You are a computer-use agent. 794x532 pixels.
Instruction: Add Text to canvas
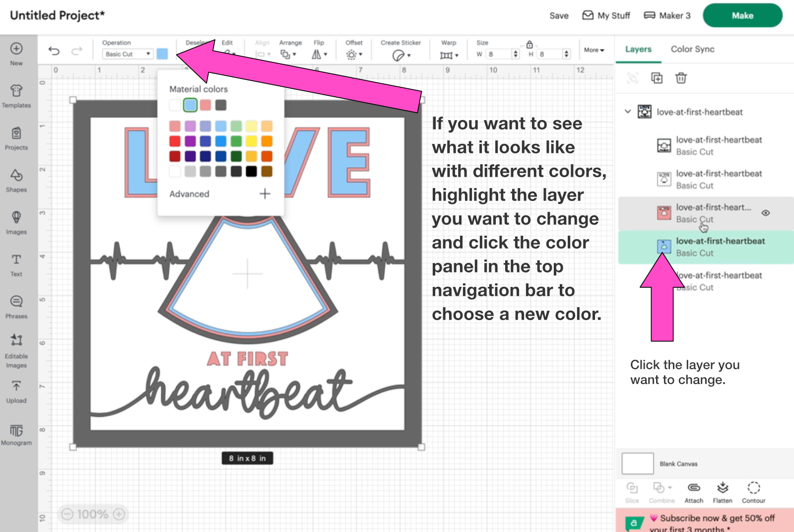coord(16,264)
